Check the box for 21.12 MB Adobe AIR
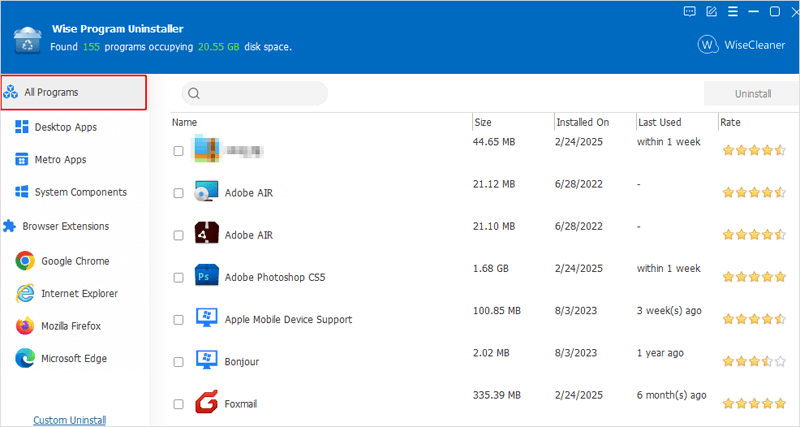This screenshot has width=800, height=427. (178, 193)
